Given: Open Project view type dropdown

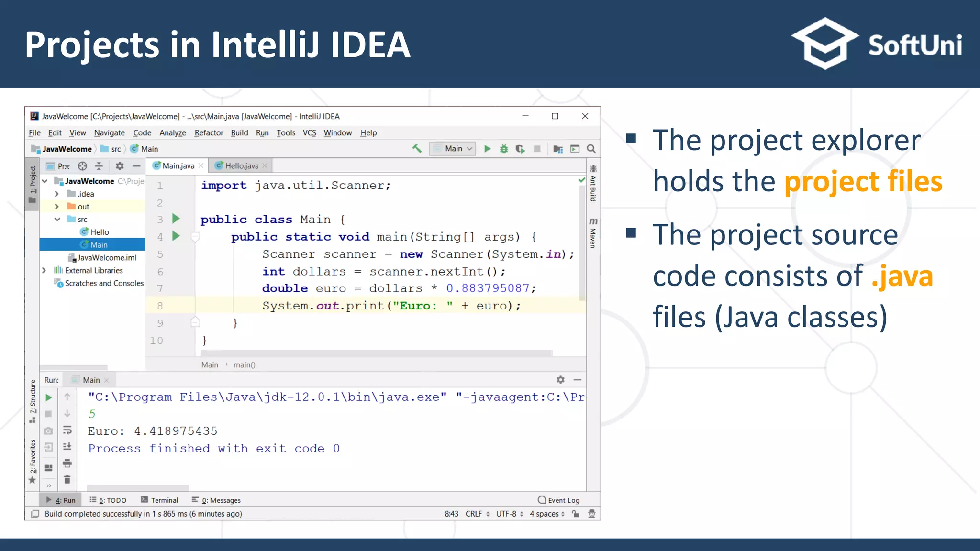Looking at the screenshot, I should pos(58,166).
